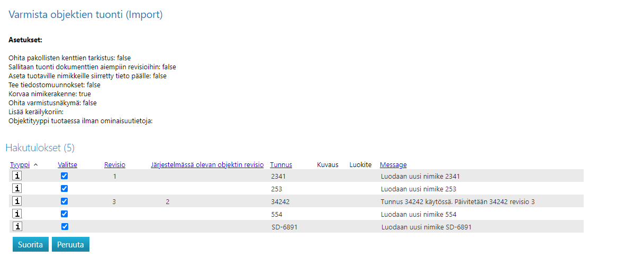
Task: Sort results by Tyyppi column
Action: click(x=20, y=165)
